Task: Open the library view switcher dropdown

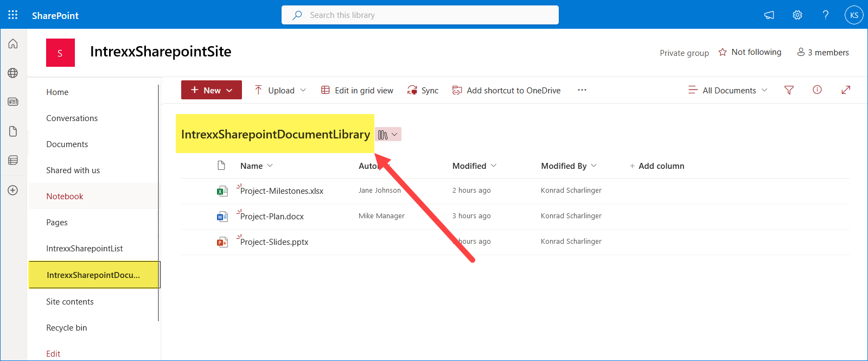Action: [388, 135]
